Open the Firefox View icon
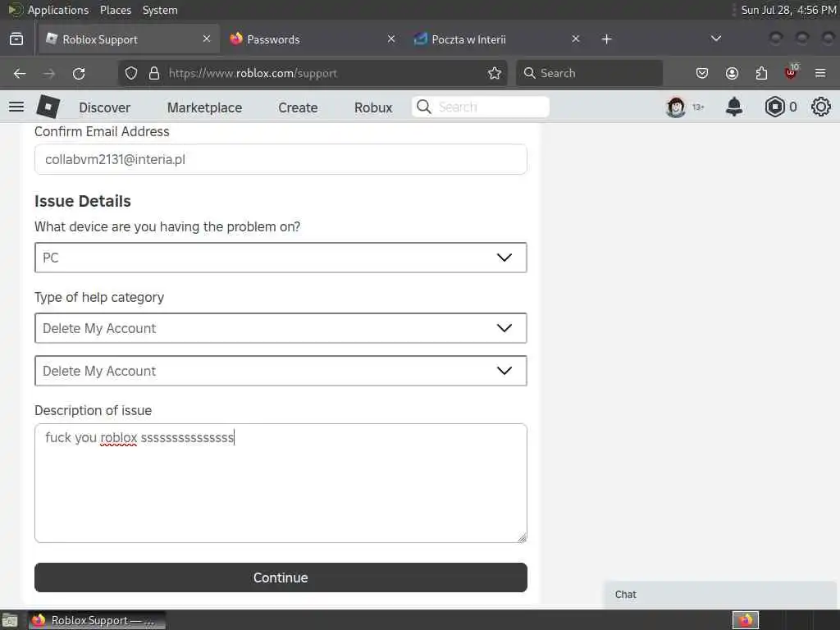 (x=16, y=39)
